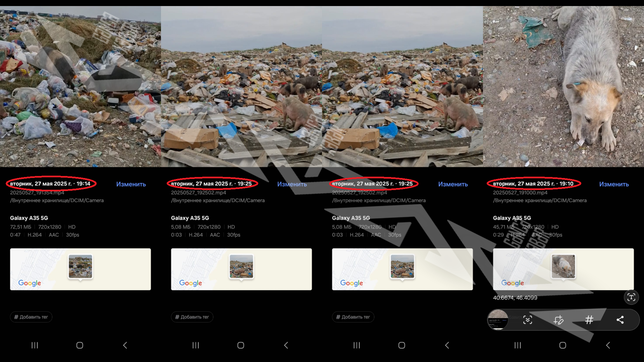Open map pin thumbnail in first panel
The width and height of the screenshot is (644, 362).
(80, 267)
